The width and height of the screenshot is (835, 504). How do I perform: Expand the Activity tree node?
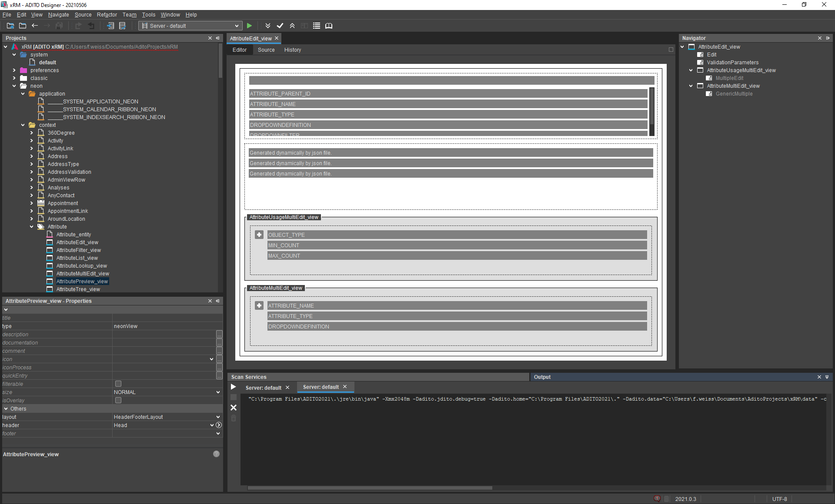pyautogui.click(x=32, y=141)
